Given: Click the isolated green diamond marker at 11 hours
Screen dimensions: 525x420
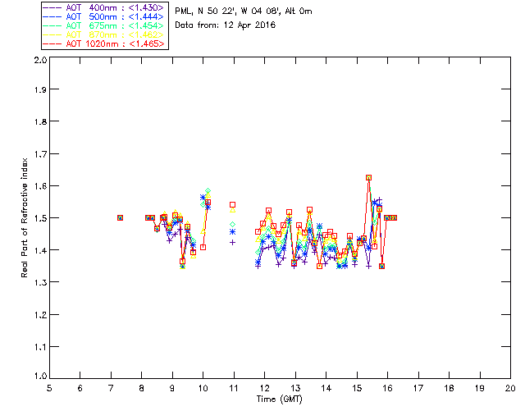Looking at the screenshot, I should (x=232, y=225).
